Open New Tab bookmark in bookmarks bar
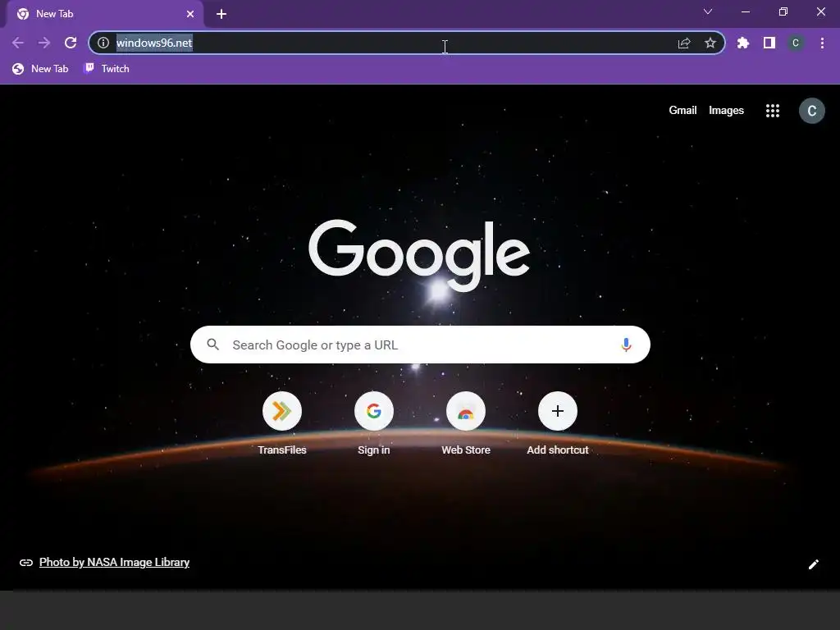 [41, 69]
